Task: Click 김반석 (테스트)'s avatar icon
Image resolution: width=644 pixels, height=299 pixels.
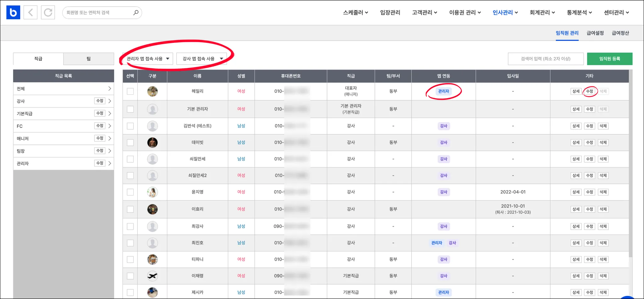Action: [153, 126]
